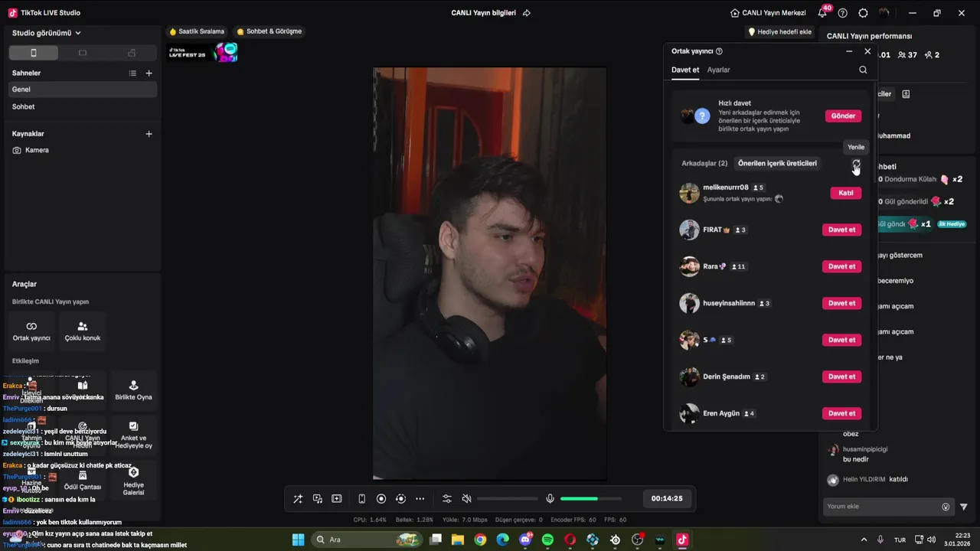The height and width of the screenshot is (551, 980).
Task: Click the share arrow beside Yayın bilgileri
Action: [527, 13]
